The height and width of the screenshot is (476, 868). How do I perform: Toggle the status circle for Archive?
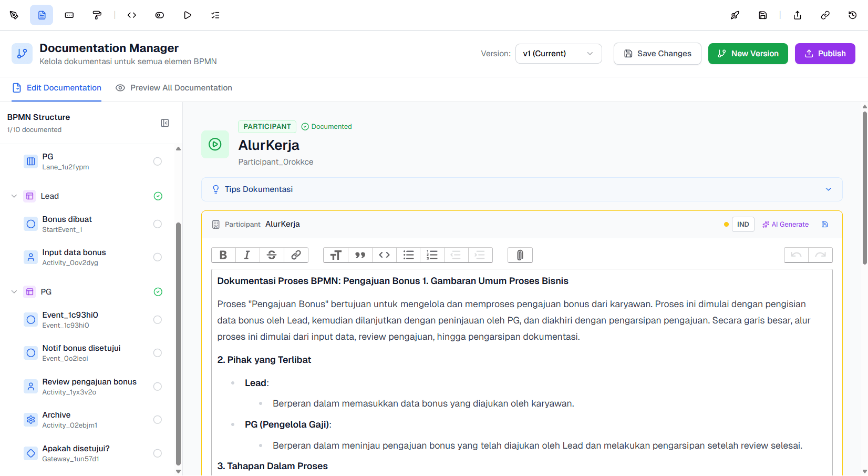pyautogui.click(x=158, y=420)
